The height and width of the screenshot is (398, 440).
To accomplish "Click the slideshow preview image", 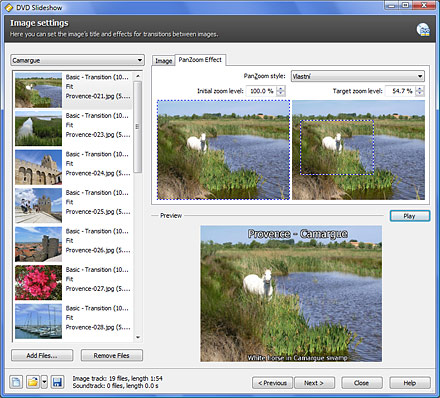I will [291, 294].
